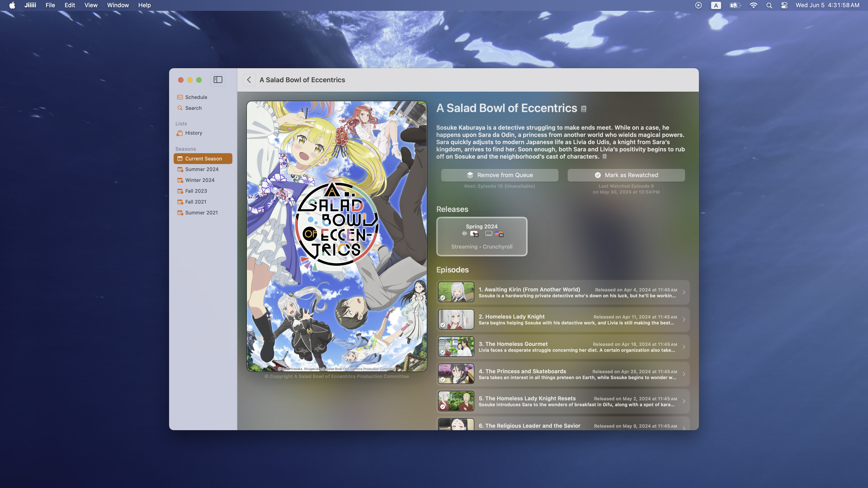Open Search in the sidebar
The width and height of the screenshot is (868, 488).
(x=193, y=108)
